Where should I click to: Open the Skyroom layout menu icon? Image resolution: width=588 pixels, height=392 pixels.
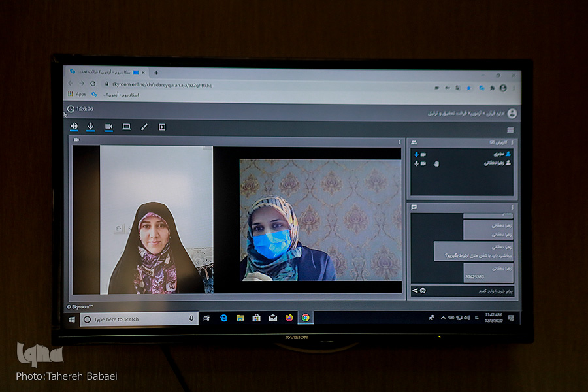point(510,130)
